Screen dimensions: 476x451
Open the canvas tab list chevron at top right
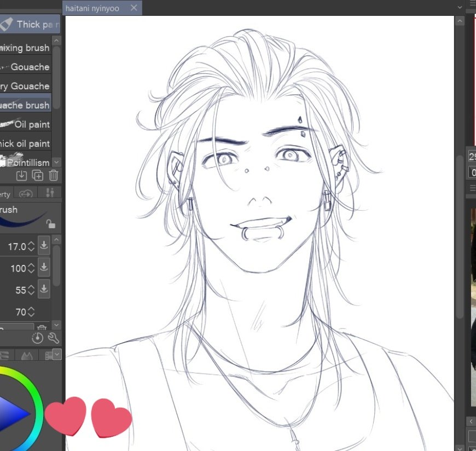pyautogui.click(x=460, y=7)
